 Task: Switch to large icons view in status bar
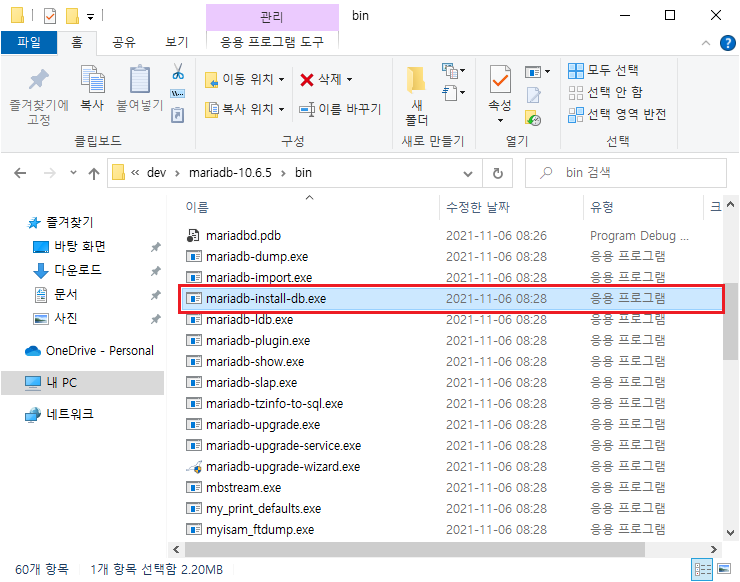click(724, 569)
